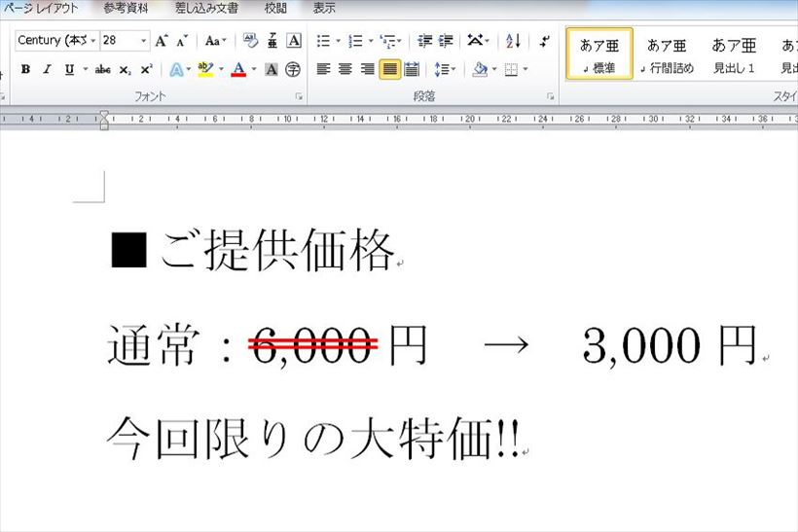Toggle italic formatting
Viewport: 798px width, 532px height.
pos(47,69)
